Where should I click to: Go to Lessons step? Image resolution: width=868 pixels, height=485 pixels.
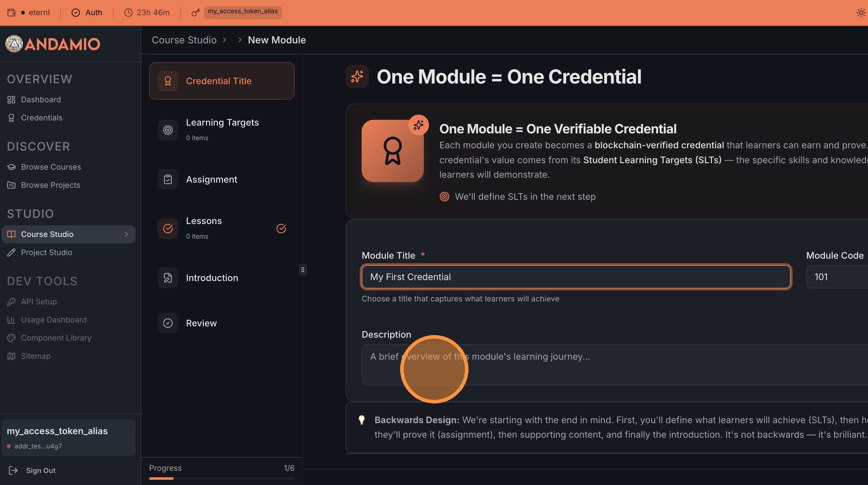click(203, 221)
